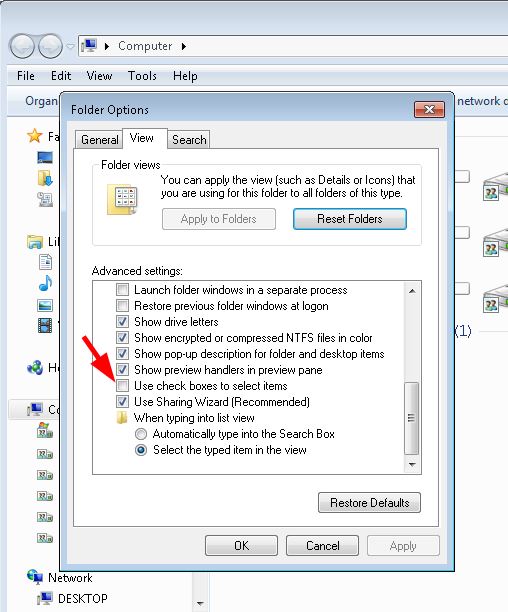Switch to the General tab
Image resolution: width=508 pixels, height=612 pixels.
[99, 140]
